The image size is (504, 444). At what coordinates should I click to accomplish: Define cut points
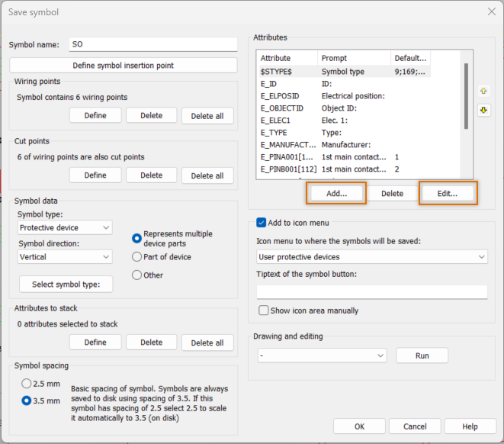(x=95, y=175)
